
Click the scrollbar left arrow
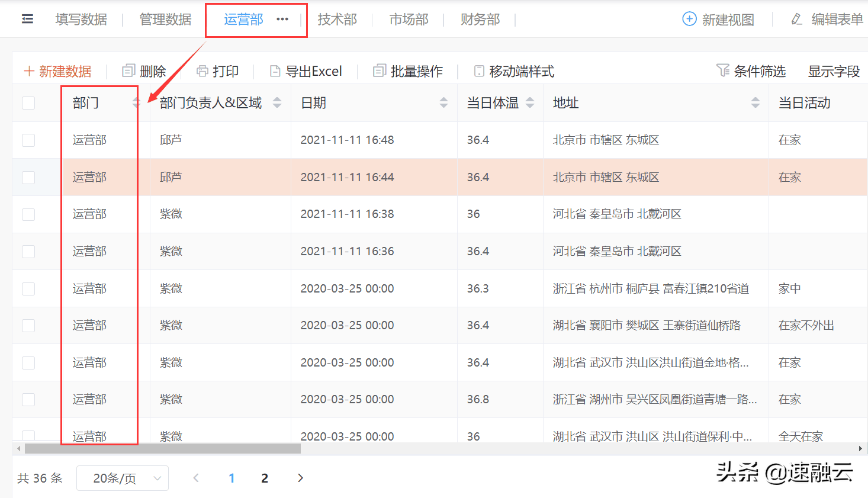click(x=19, y=449)
